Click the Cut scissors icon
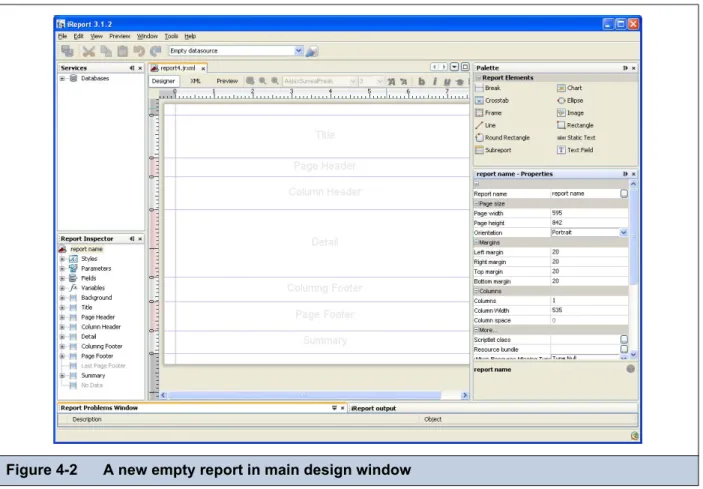The image size is (703, 489). (88, 51)
